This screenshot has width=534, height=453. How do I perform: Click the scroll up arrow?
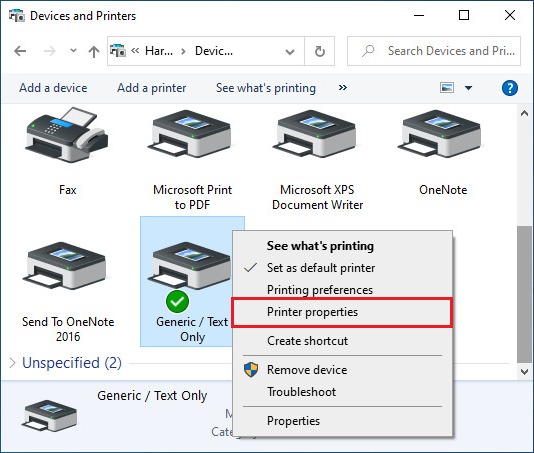(524, 113)
